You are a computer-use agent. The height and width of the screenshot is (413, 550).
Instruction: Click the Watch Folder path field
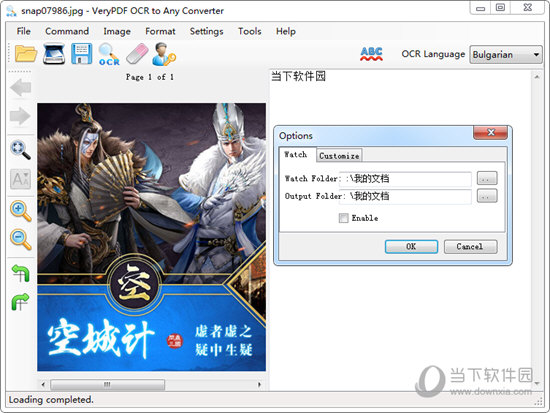point(405,179)
